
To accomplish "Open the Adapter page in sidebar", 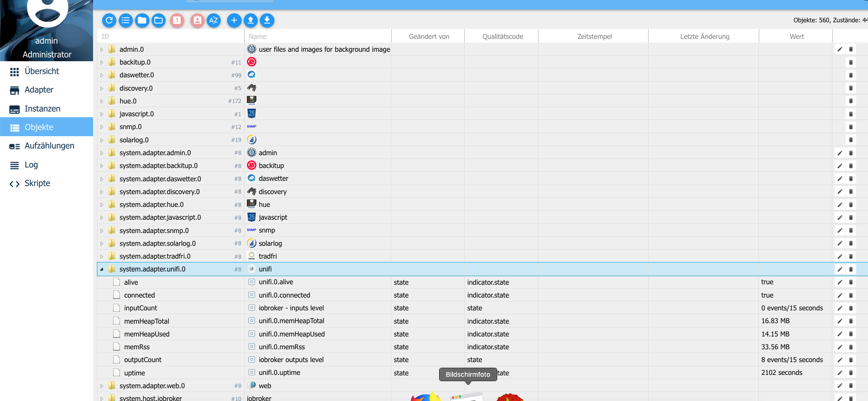I will (x=47, y=90).
